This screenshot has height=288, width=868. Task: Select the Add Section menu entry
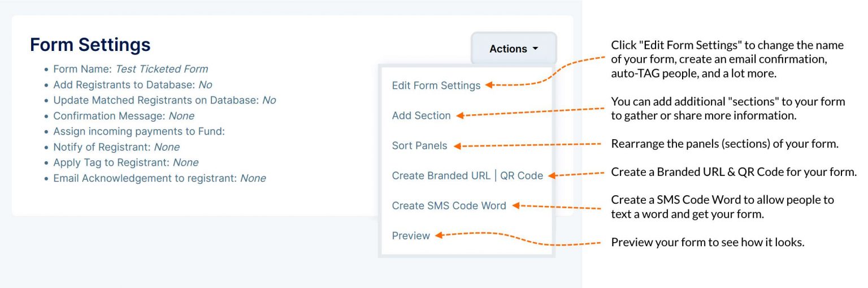422,115
